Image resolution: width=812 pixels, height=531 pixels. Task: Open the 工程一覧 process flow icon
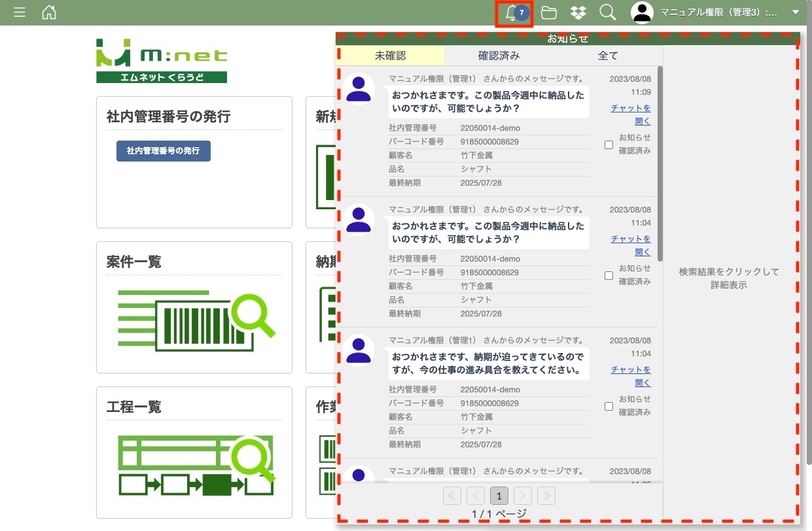pyautogui.click(x=196, y=466)
